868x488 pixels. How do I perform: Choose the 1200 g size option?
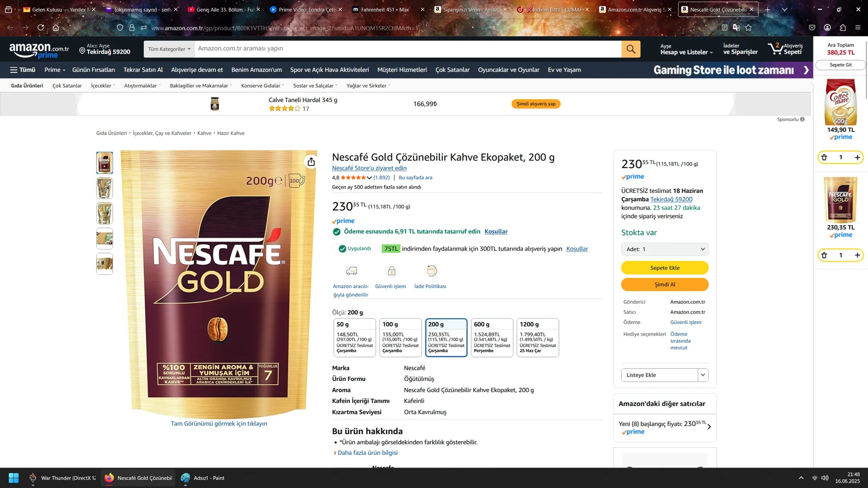click(537, 337)
